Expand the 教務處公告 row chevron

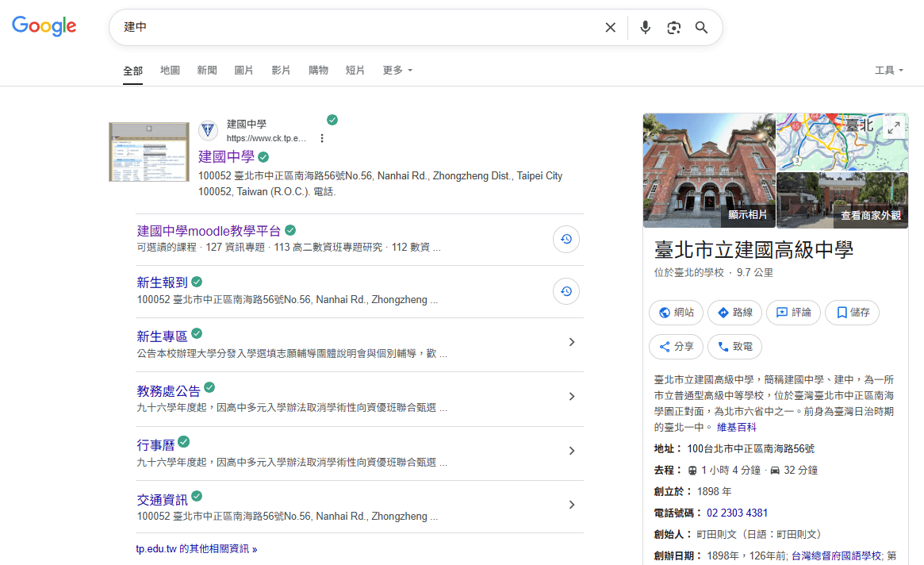tap(571, 396)
